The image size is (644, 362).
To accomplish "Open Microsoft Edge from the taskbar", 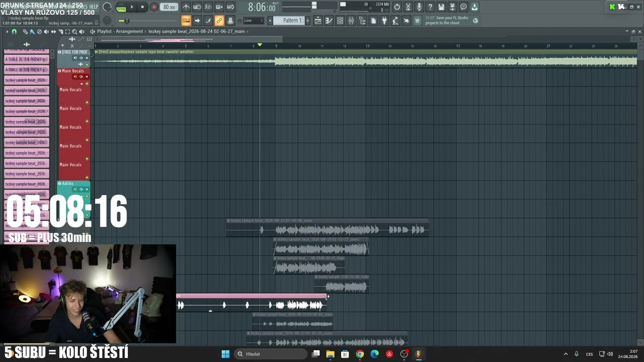I will click(375, 354).
